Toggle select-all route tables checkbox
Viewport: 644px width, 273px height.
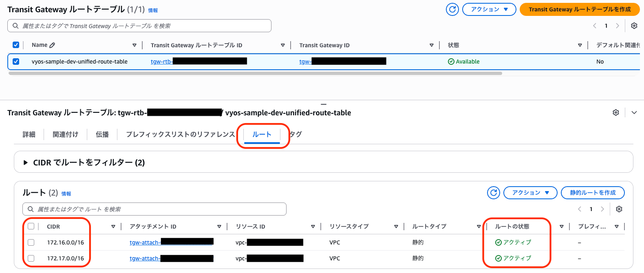tap(16, 45)
